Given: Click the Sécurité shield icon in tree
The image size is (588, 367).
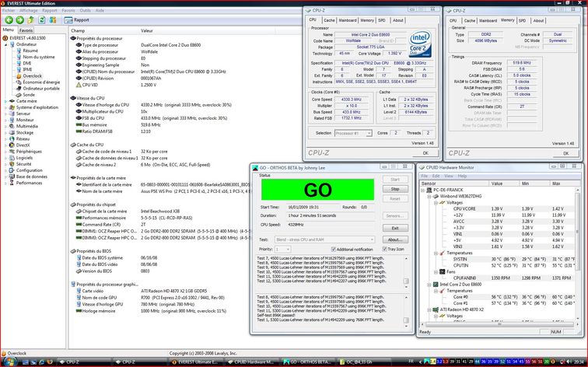Looking at the screenshot, I should pyautogui.click(x=12, y=164).
